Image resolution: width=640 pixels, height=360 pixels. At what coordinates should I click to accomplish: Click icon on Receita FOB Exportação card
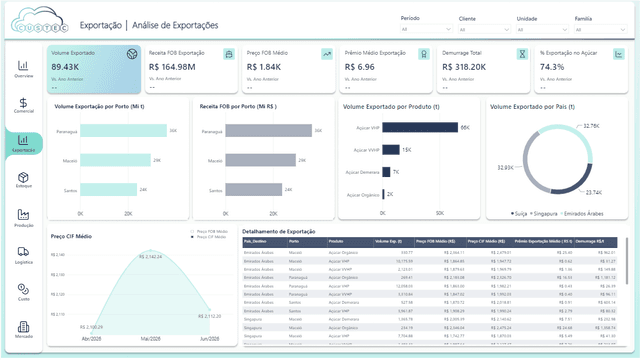click(229, 54)
